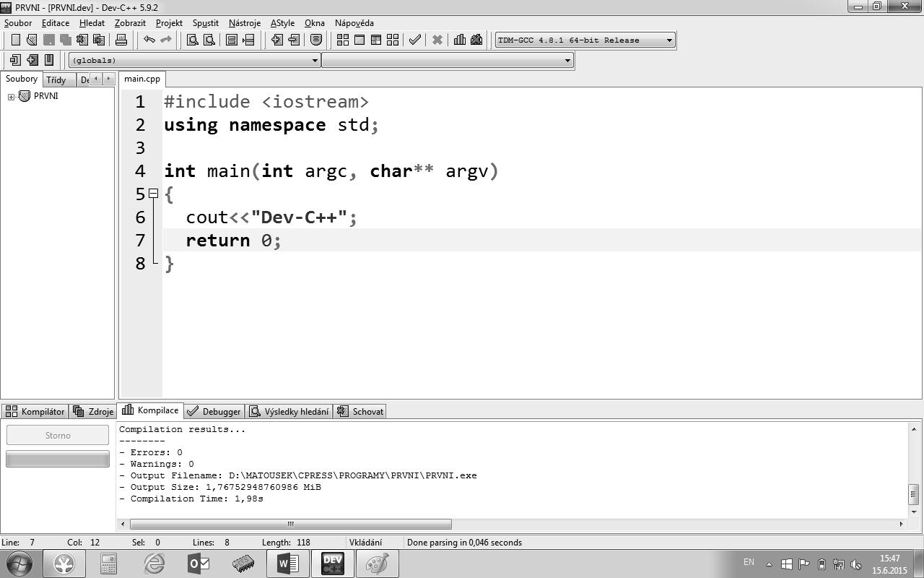Open the Nástroje menu

tap(245, 23)
